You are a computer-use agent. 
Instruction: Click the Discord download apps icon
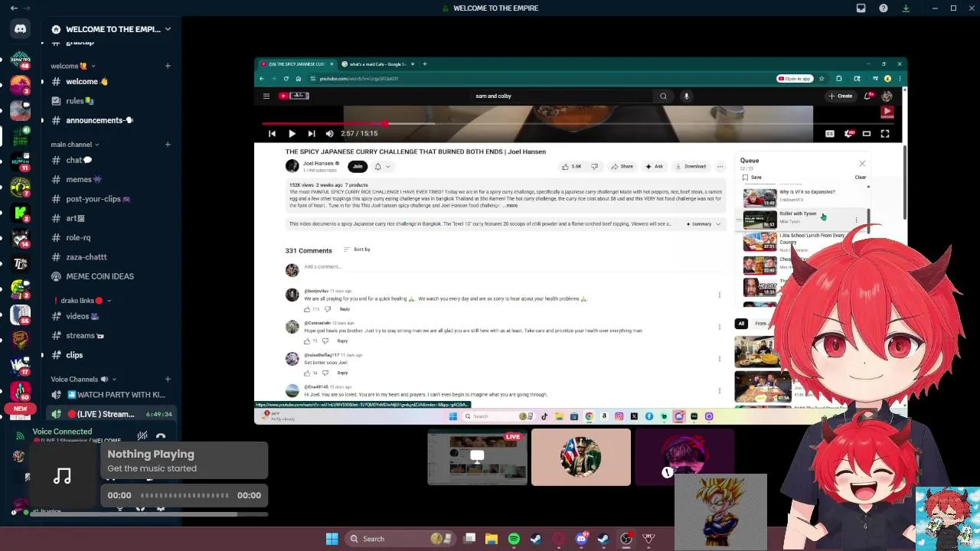point(906,8)
